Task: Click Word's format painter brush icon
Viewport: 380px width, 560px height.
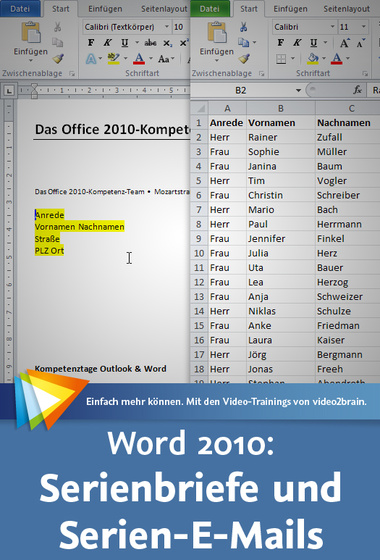Action: 58,59
